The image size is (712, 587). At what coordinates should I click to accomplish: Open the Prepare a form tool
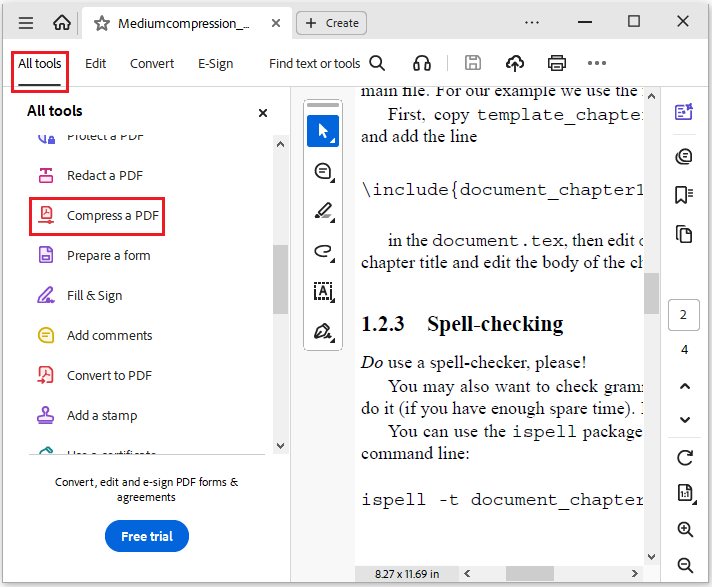point(94,255)
